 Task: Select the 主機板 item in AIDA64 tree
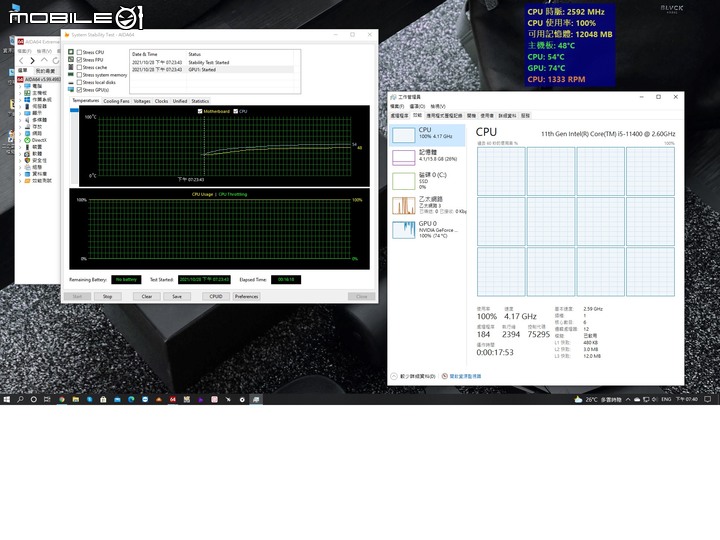click(x=35, y=93)
